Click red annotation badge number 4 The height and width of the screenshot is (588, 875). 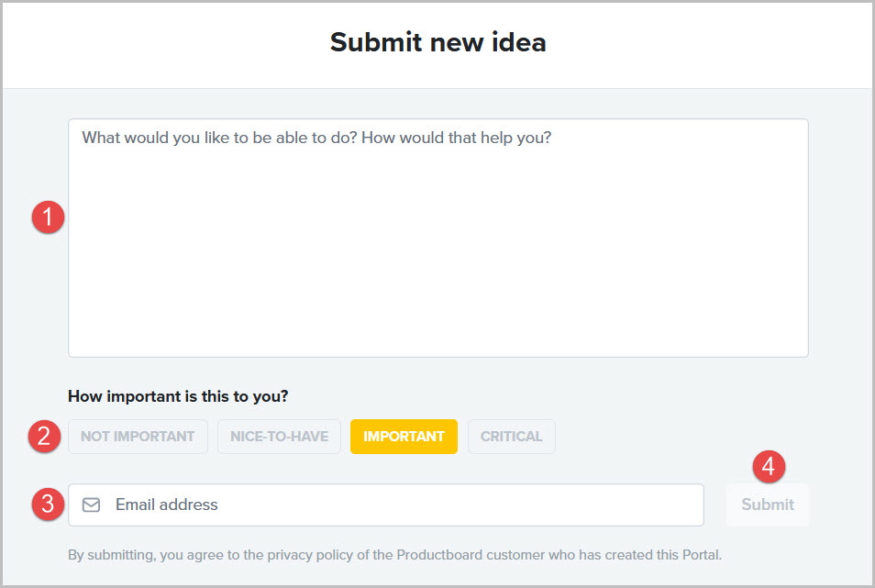[x=769, y=466]
